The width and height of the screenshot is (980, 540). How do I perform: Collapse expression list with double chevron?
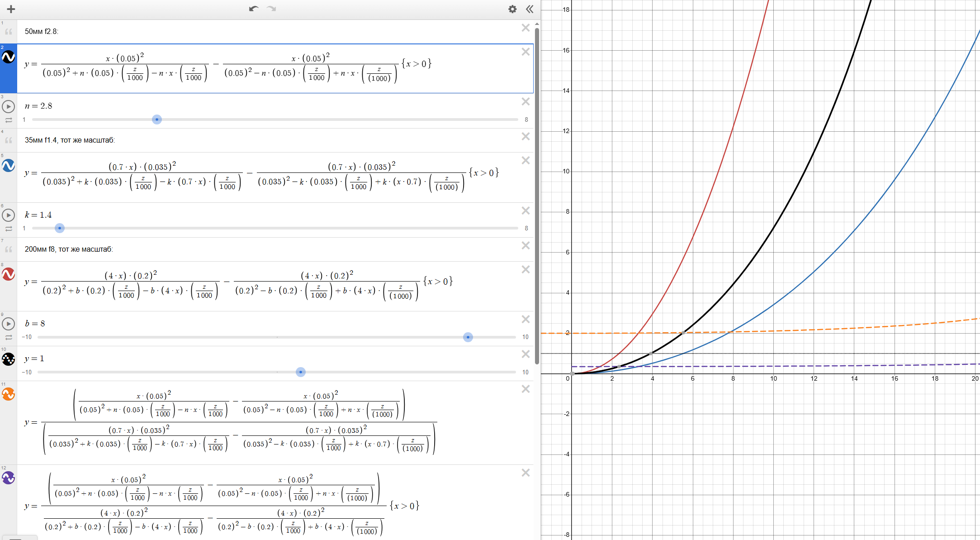click(x=530, y=9)
